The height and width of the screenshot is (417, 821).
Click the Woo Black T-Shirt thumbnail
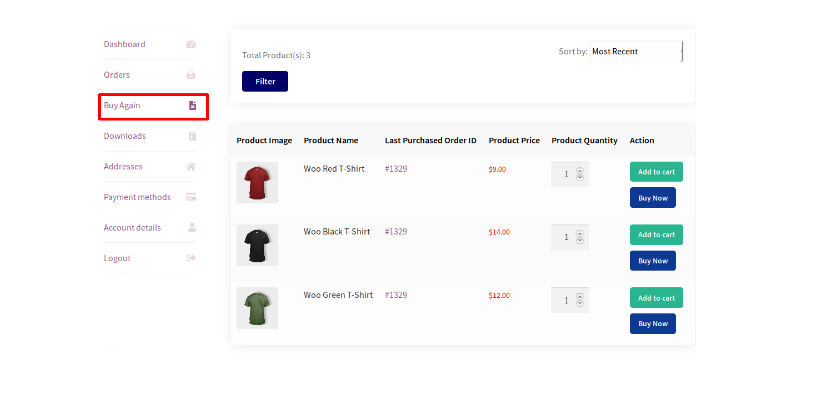tap(257, 245)
